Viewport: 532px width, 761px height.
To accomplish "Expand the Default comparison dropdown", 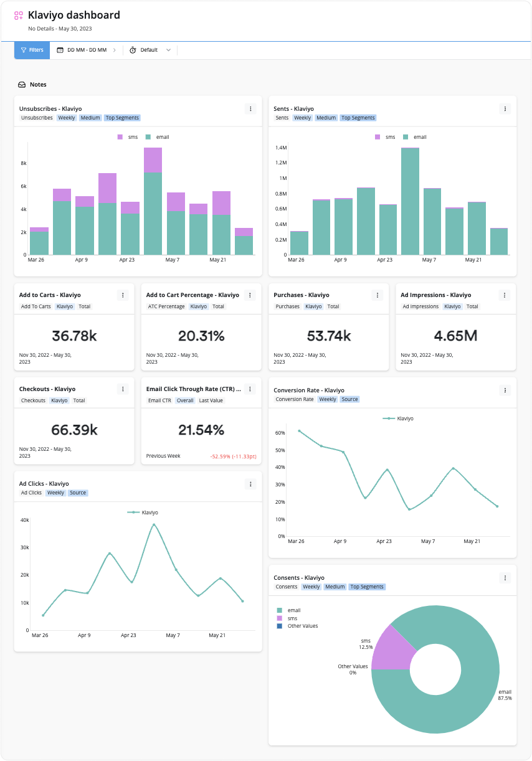I will pyautogui.click(x=150, y=50).
